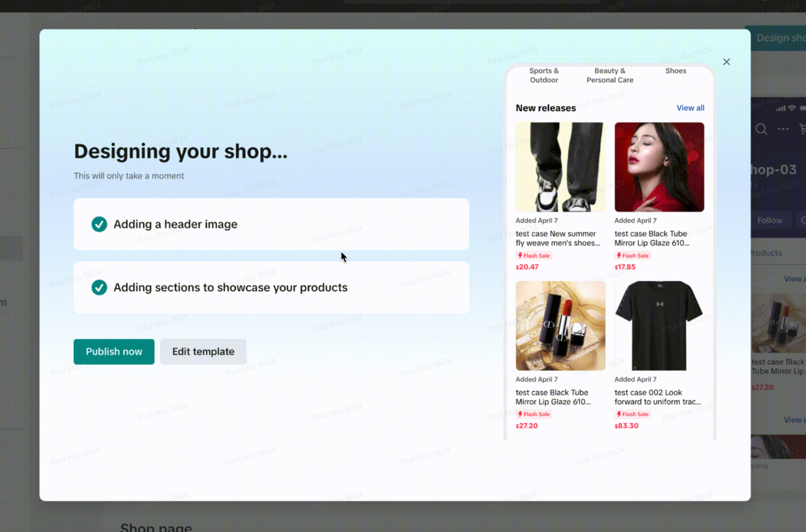Click the 'test case New summer fly weave' title
The width and height of the screenshot is (806, 532).
click(557, 238)
